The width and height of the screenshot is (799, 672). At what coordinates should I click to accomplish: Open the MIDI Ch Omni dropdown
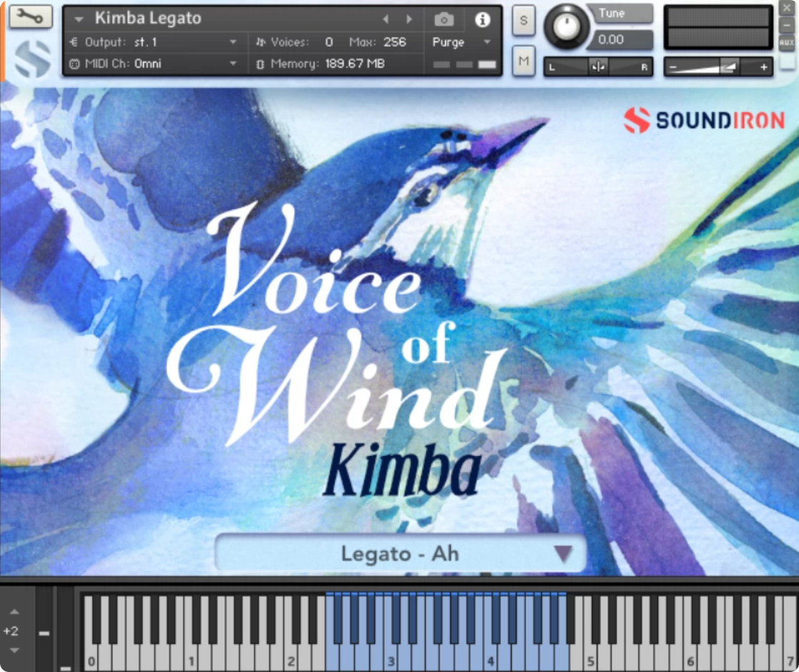coord(153,64)
